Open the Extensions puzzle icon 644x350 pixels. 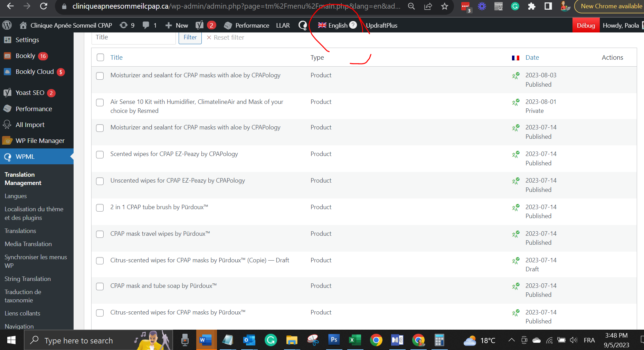[x=532, y=6]
